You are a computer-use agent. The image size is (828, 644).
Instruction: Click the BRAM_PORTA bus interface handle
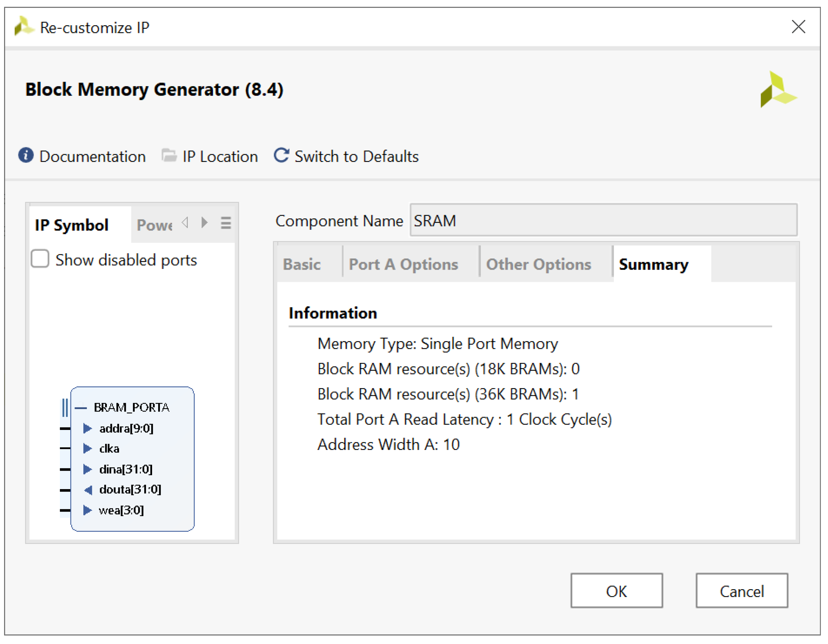(x=65, y=408)
